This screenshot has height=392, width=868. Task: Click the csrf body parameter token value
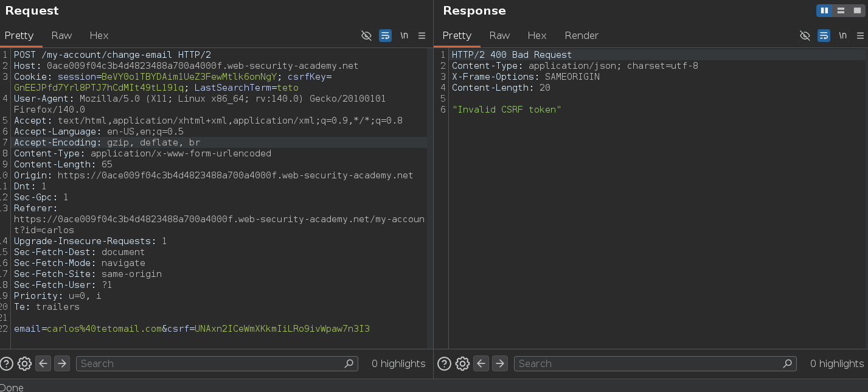pos(282,329)
